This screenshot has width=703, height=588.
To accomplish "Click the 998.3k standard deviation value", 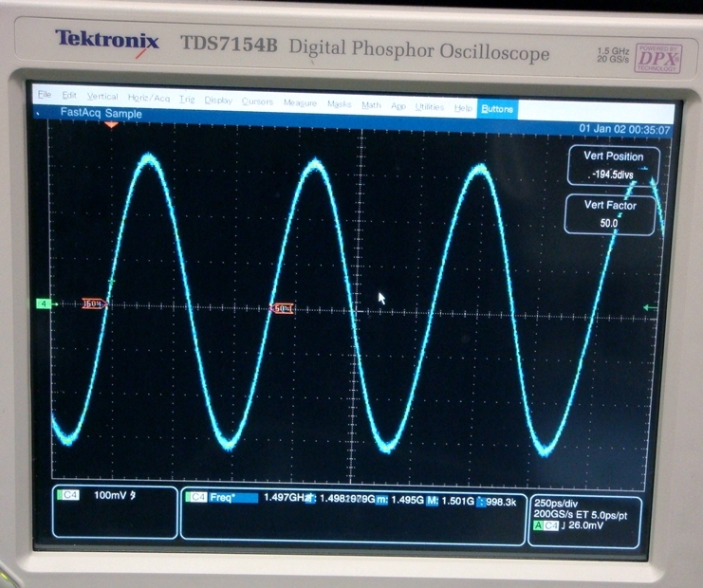I will (501, 502).
